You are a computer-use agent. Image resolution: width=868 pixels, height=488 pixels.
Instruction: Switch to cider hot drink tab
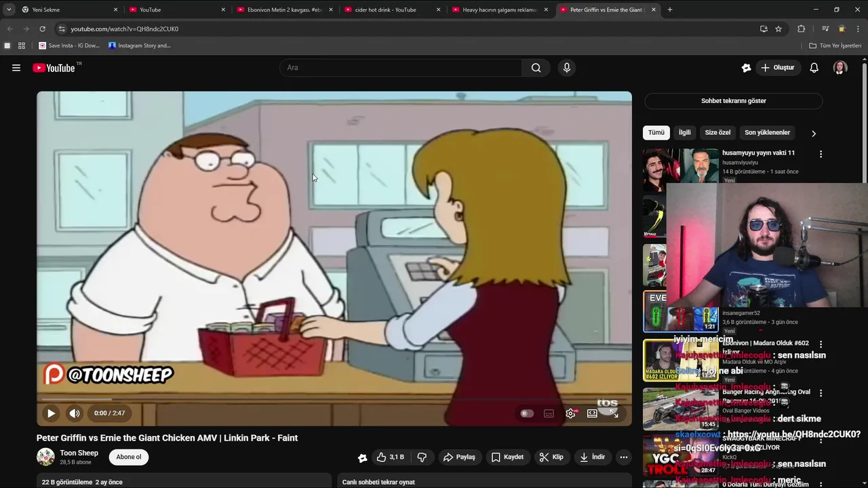pyautogui.click(x=392, y=9)
